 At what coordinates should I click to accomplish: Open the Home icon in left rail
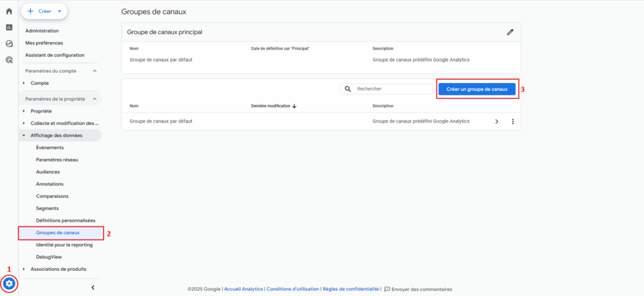pyautogui.click(x=9, y=11)
